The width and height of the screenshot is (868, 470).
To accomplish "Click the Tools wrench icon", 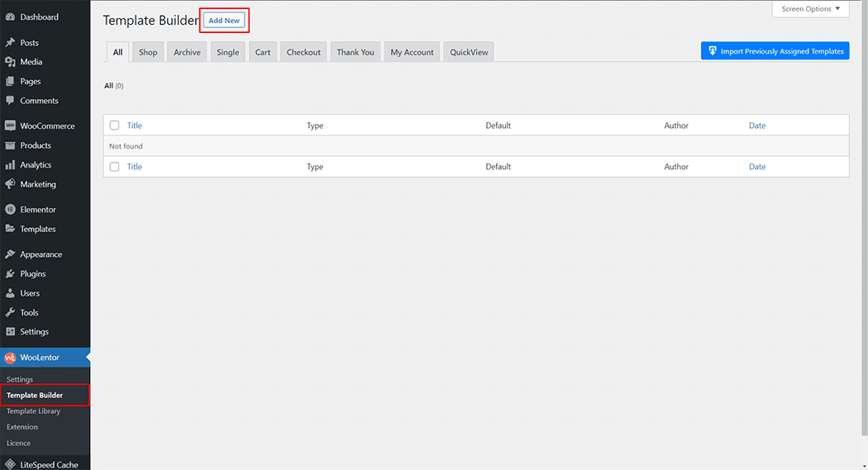I will [10, 312].
